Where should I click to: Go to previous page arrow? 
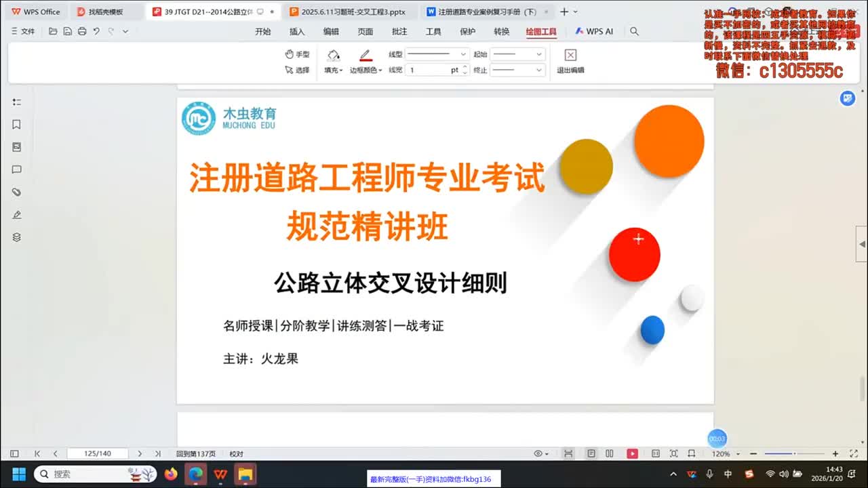coord(56,453)
